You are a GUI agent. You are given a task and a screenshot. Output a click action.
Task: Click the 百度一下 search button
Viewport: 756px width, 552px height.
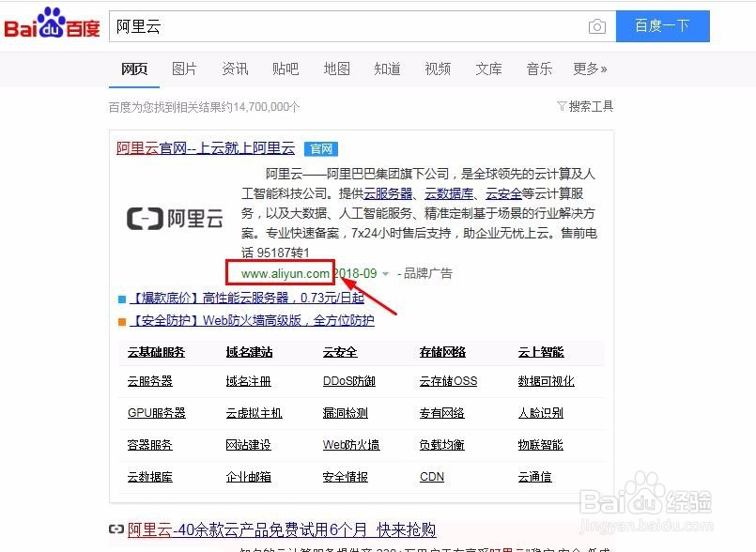coord(662,26)
